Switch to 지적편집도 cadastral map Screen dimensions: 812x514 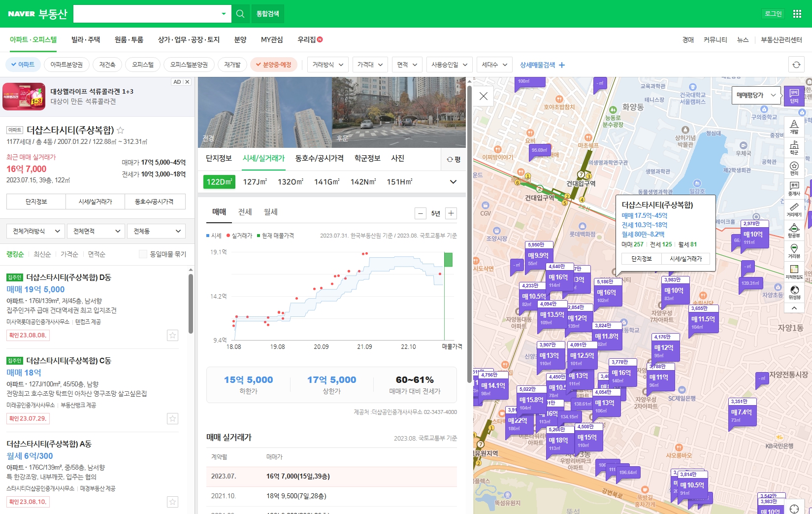click(794, 272)
